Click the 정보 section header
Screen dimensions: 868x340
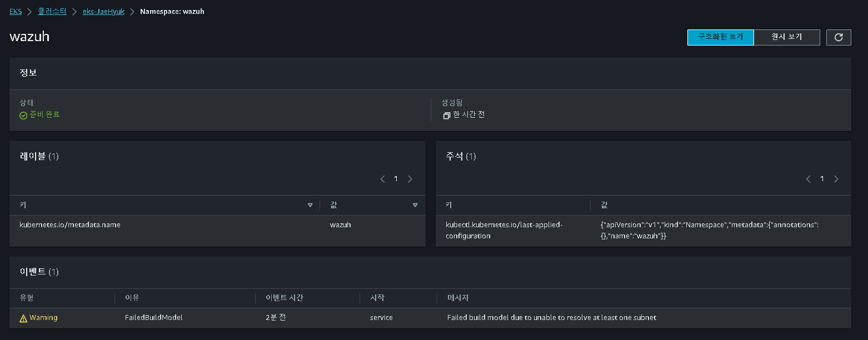[28, 73]
